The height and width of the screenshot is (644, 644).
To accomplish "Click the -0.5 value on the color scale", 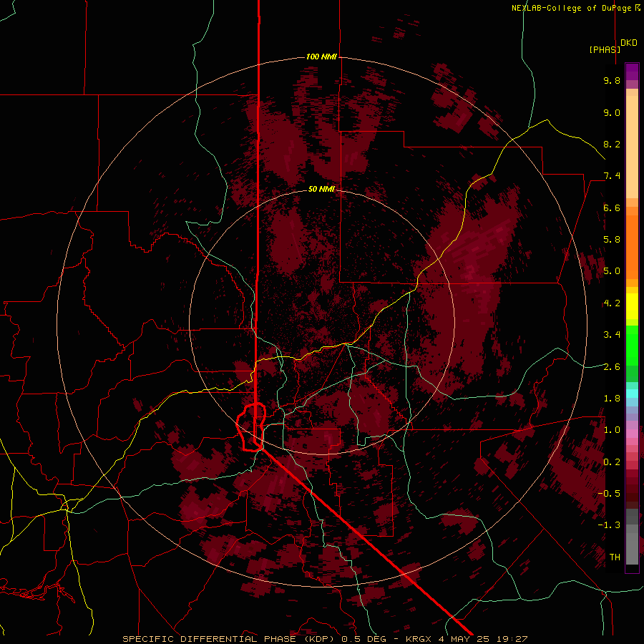I will [x=609, y=494].
